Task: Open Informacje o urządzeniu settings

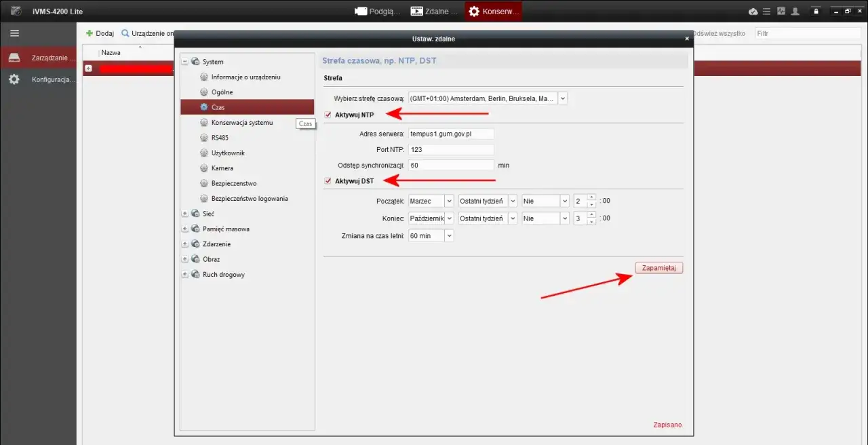Action: pyautogui.click(x=203, y=77)
